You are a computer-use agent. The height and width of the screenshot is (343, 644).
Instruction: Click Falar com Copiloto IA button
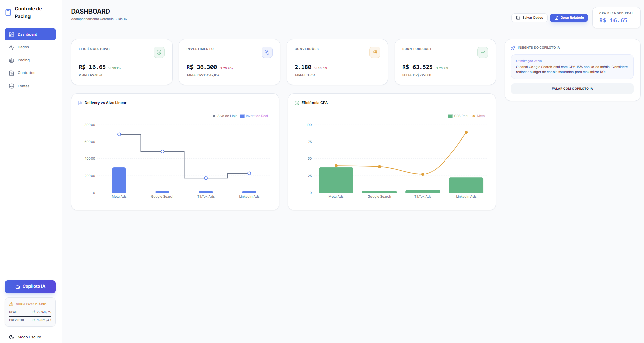[572, 89]
